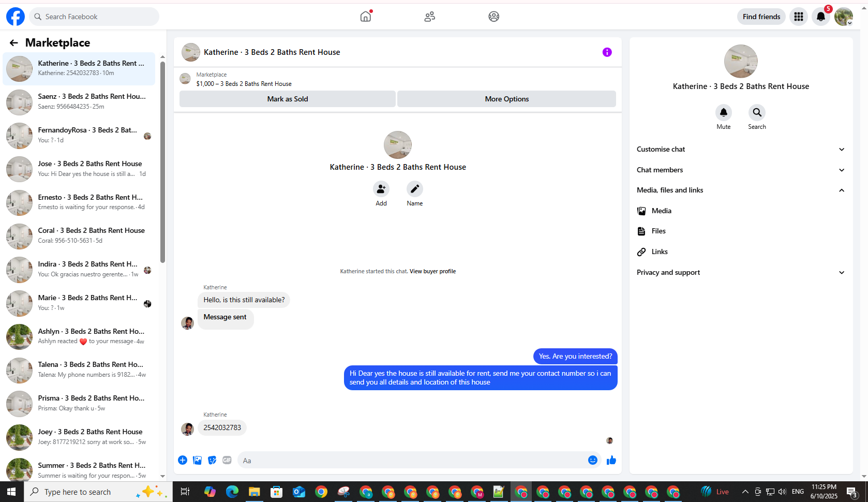Open Outlook in the taskbar
Image resolution: width=868 pixels, height=502 pixels.
pyautogui.click(x=299, y=492)
